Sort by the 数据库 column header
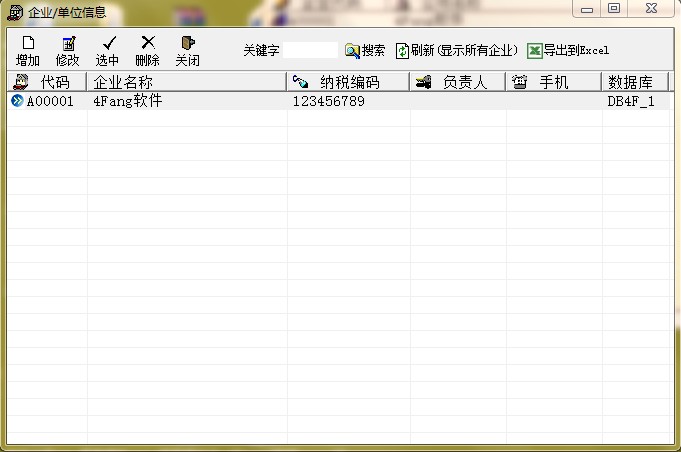The height and width of the screenshot is (452, 681). (x=634, y=82)
